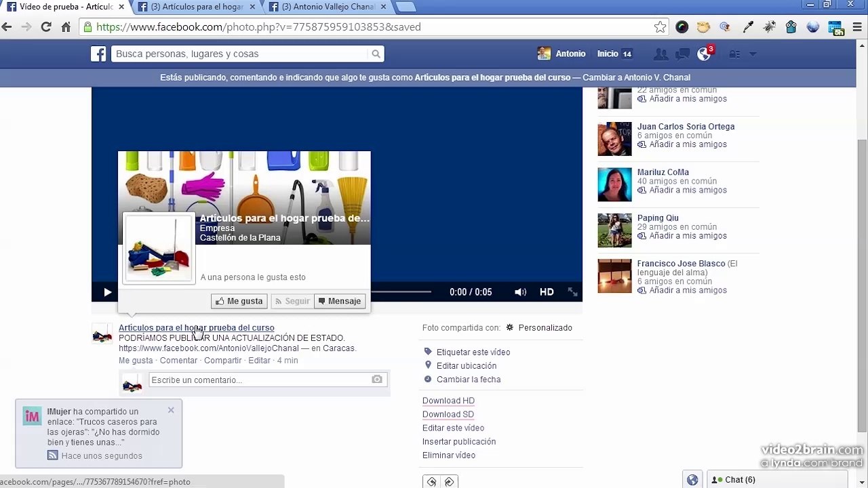Open Antonio profile link
The height and width of the screenshot is (488, 868).
point(561,54)
